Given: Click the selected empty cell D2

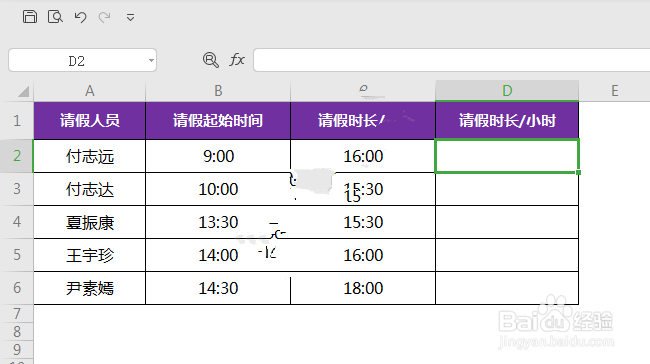Looking at the screenshot, I should 507,156.
